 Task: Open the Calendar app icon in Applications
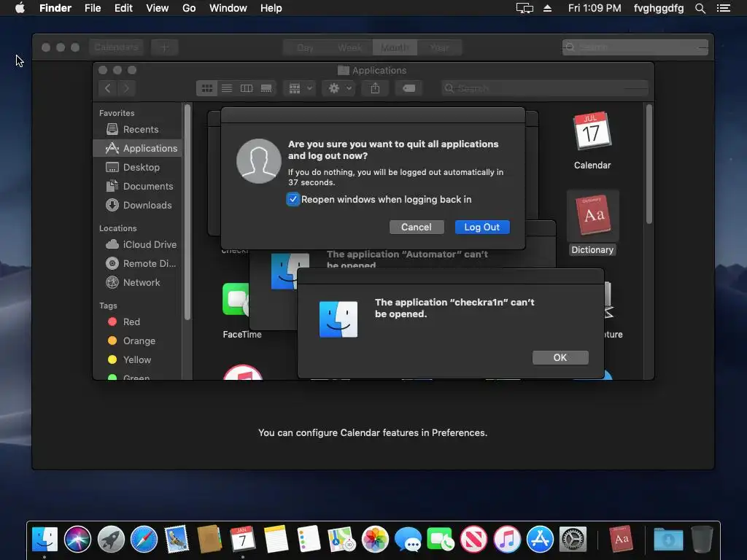pyautogui.click(x=592, y=132)
